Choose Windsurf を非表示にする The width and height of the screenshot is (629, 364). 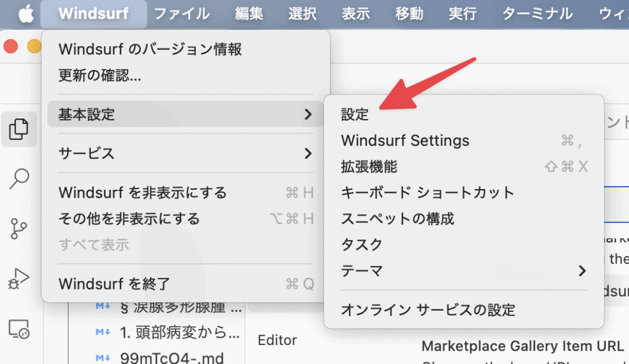186,193
